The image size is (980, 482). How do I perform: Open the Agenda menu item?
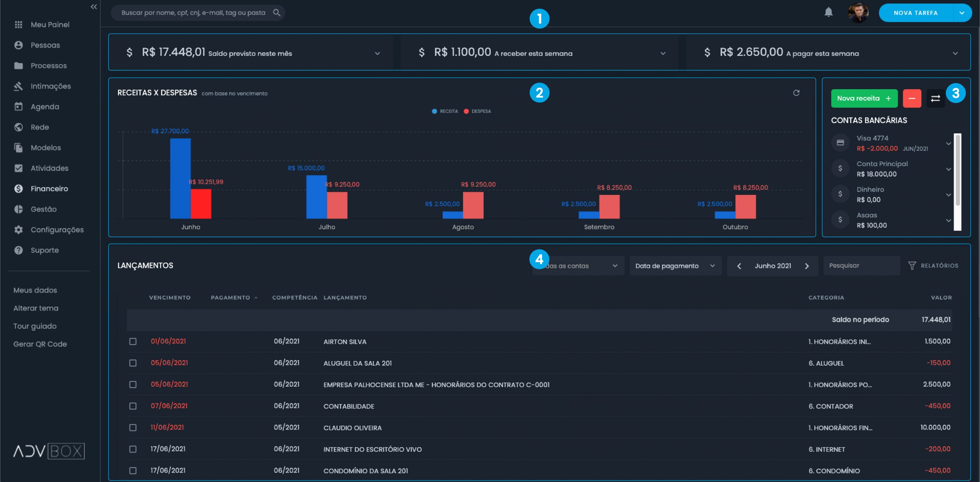(45, 106)
